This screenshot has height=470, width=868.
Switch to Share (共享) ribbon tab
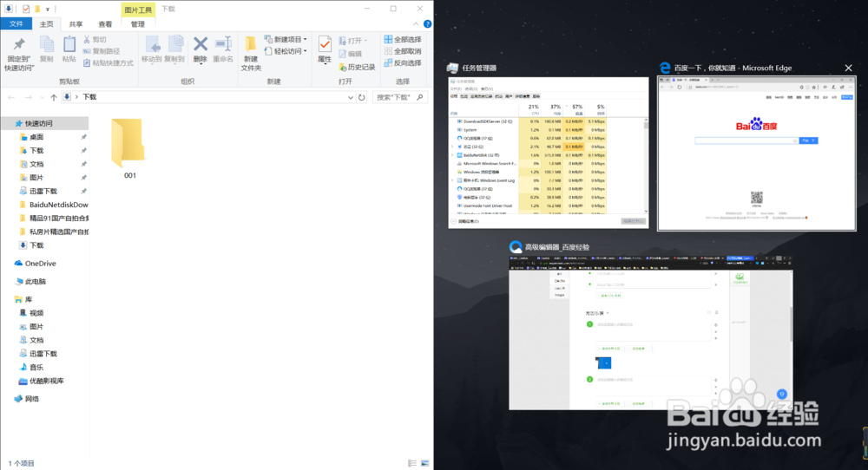[76, 23]
